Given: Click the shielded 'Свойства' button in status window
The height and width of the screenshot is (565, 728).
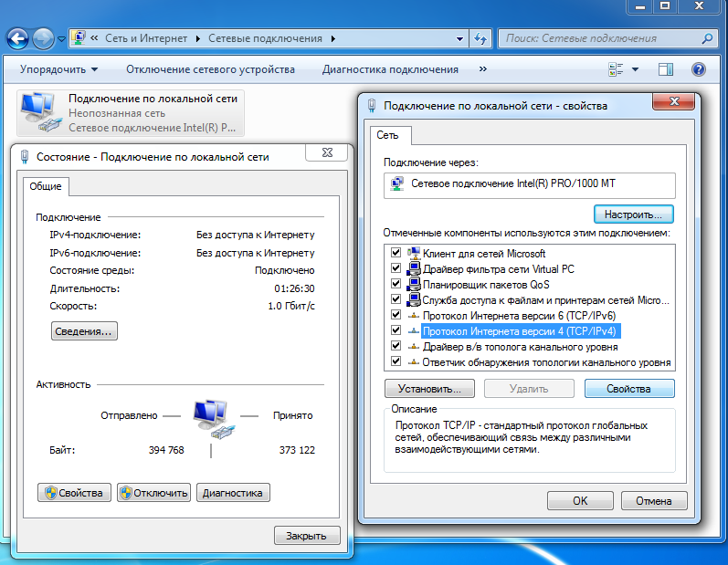Looking at the screenshot, I should [74, 493].
